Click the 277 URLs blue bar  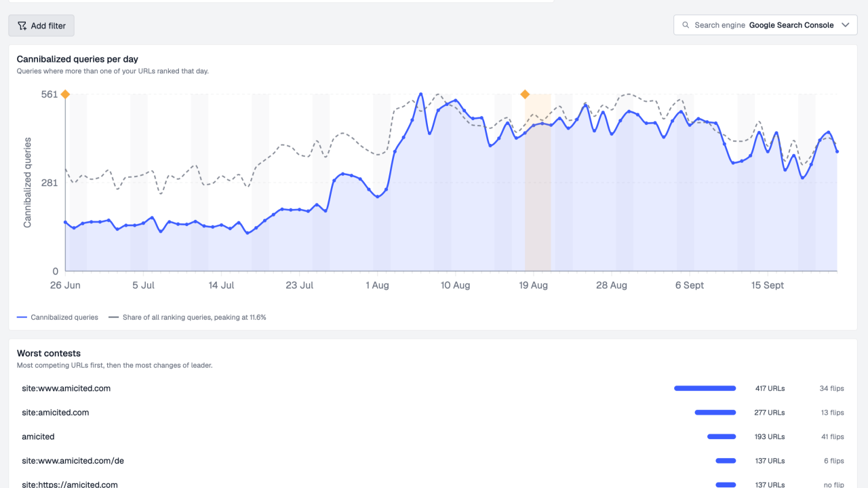coord(715,412)
